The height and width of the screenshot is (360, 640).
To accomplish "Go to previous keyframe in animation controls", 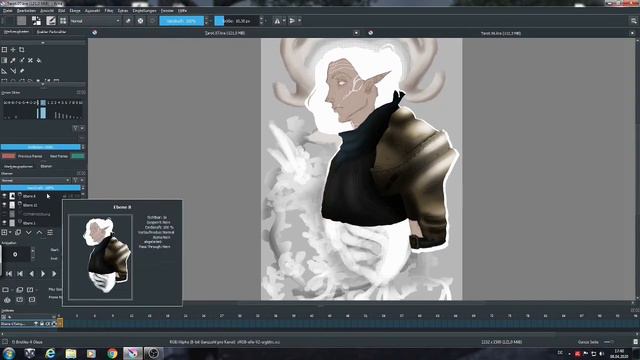I will (x=20, y=273).
